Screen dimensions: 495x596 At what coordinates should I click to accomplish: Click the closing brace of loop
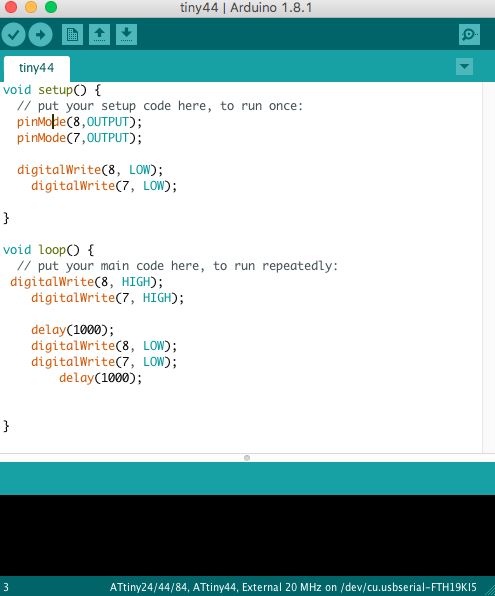coord(6,426)
